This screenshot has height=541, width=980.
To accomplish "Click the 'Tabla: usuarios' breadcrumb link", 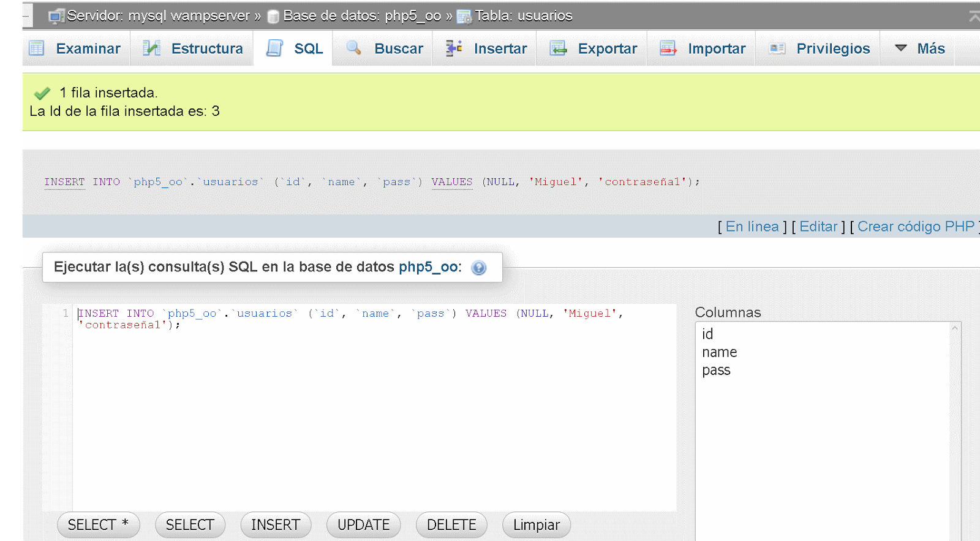I will [524, 16].
